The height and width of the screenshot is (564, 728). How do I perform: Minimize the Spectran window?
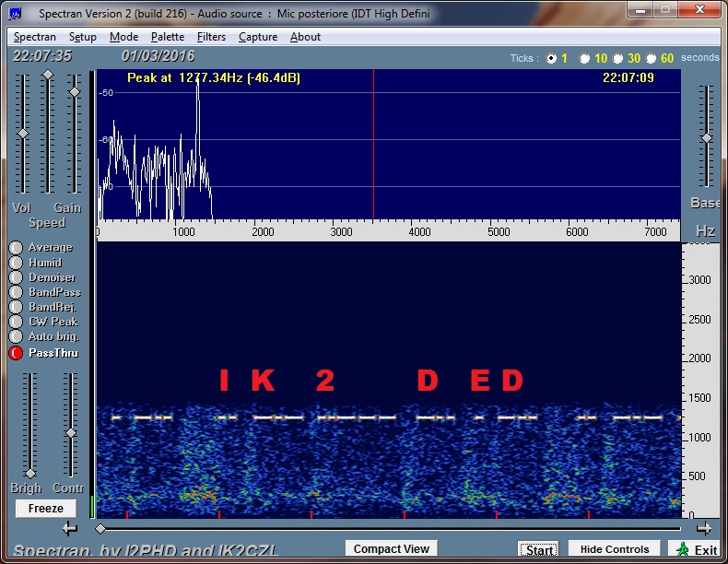[640, 10]
